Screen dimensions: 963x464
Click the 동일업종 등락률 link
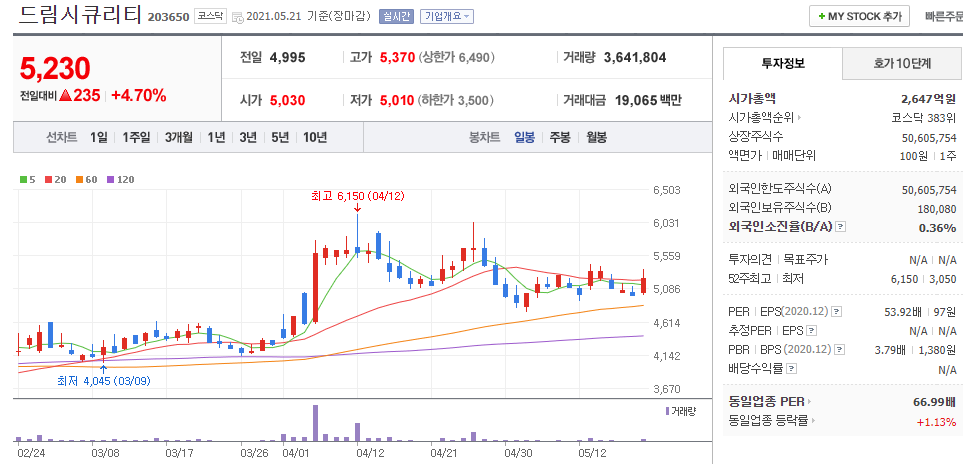tap(768, 421)
